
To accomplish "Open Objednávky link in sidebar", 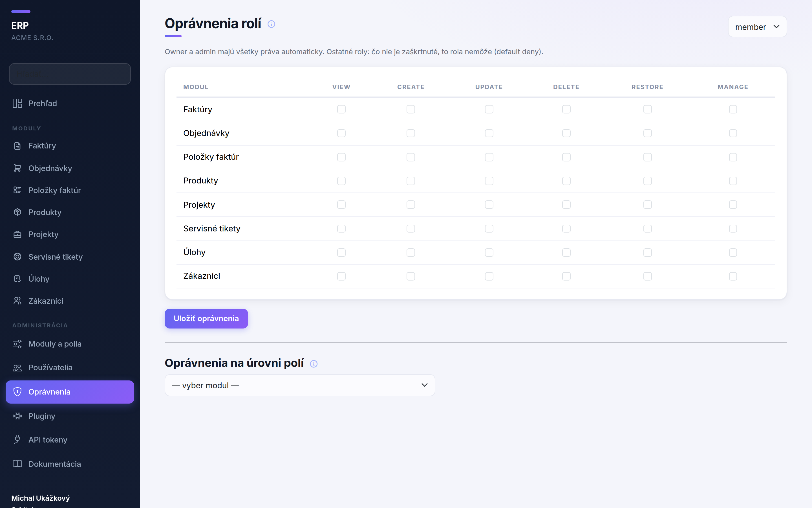I will click(70, 168).
